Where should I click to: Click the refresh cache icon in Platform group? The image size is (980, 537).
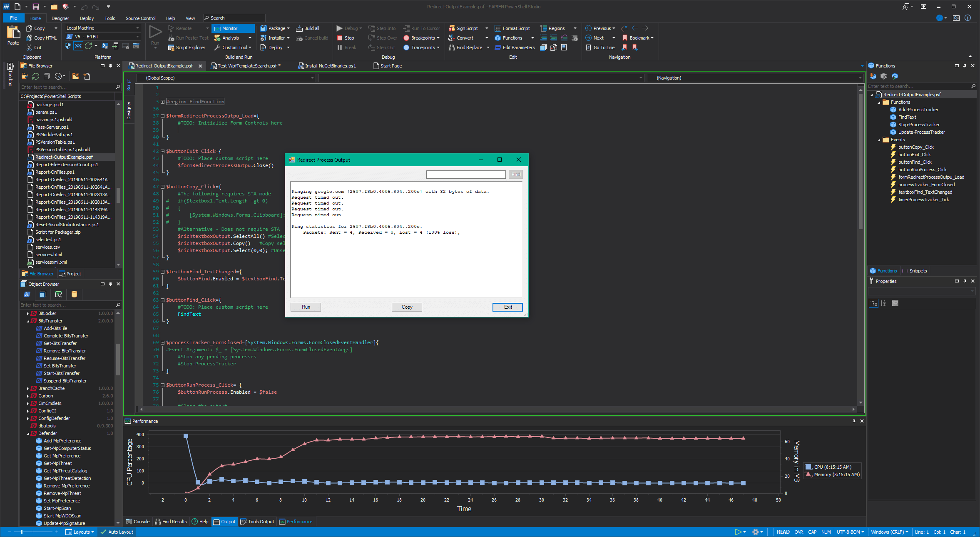(88, 46)
